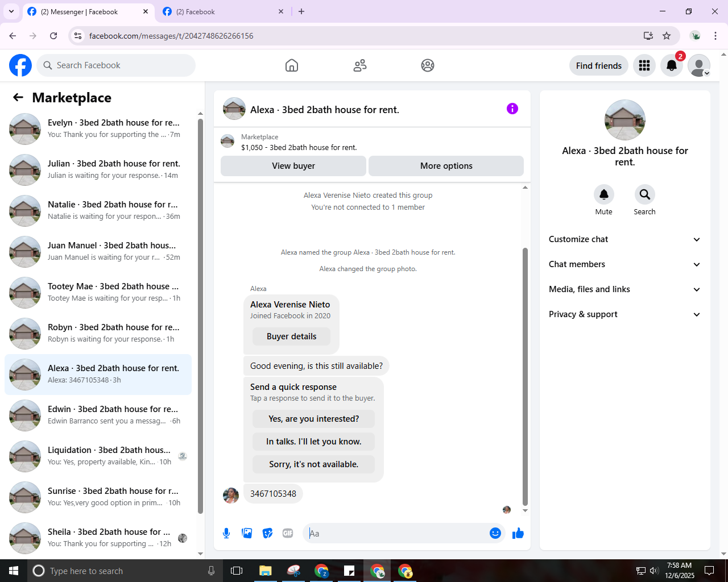Image resolution: width=728 pixels, height=582 pixels.
Task: Expand Customize chat section
Action: (x=625, y=239)
